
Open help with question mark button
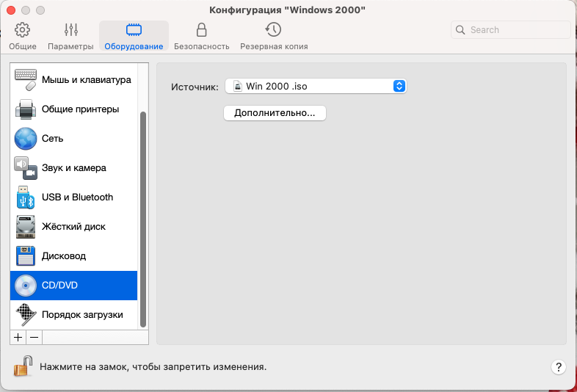(556, 366)
